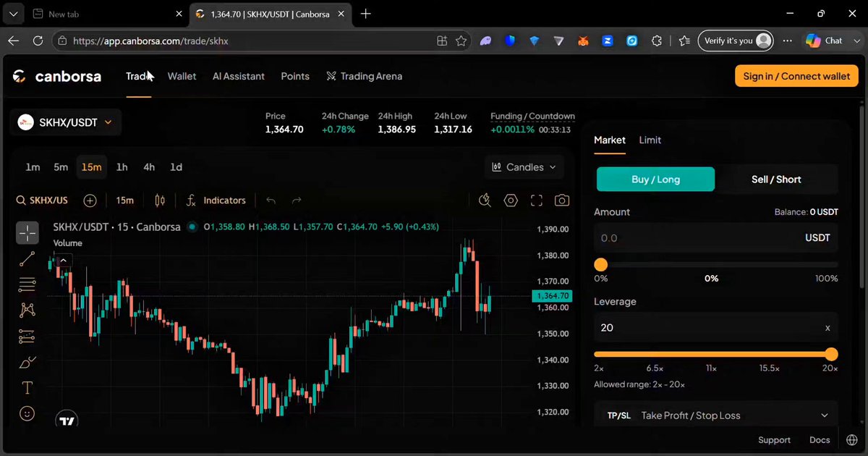
Task: Take a chart snapshot with camera icon
Action: [x=562, y=200]
